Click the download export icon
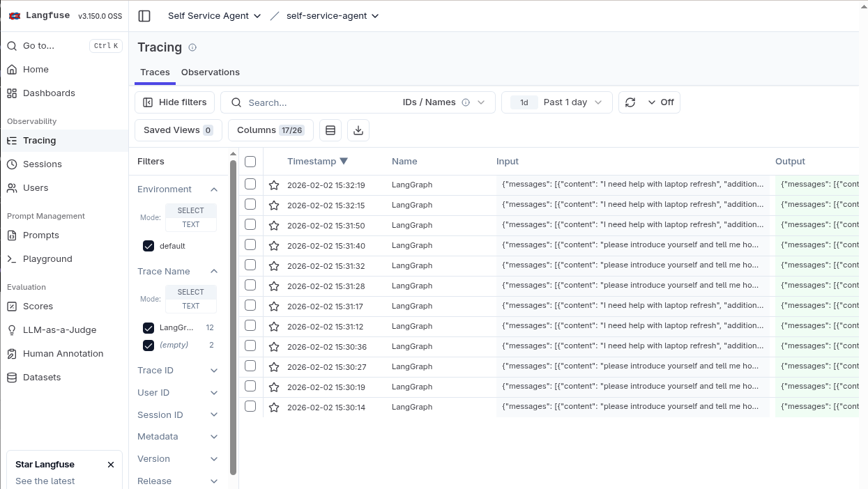868x489 pixels. (x=358, y=130)
